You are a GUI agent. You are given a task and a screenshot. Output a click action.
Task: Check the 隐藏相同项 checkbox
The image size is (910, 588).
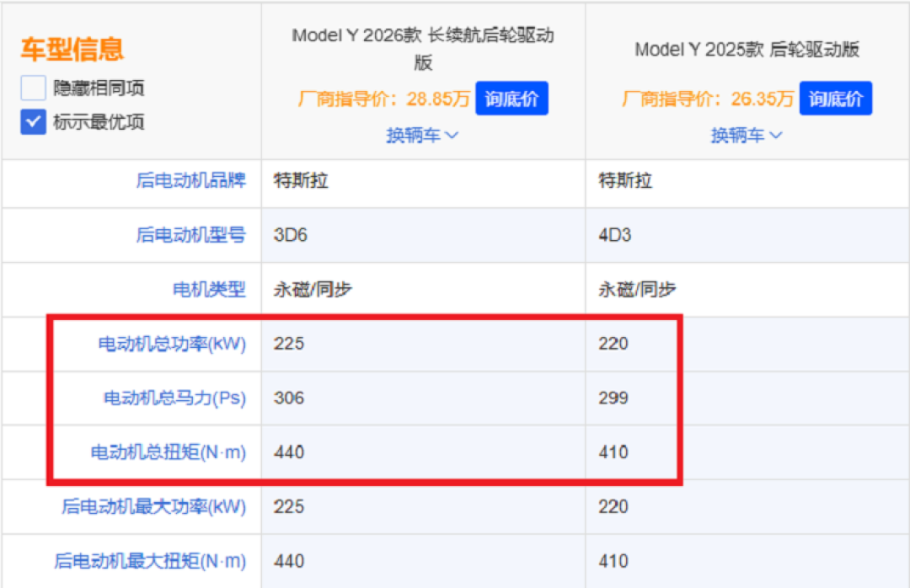[x=33, y=88]
